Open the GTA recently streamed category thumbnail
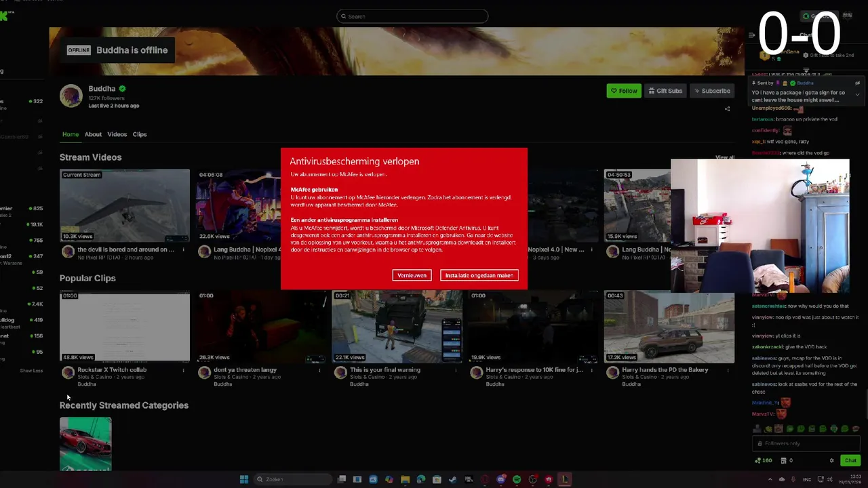Screen dimensions: 868x488 coord(85,444)
